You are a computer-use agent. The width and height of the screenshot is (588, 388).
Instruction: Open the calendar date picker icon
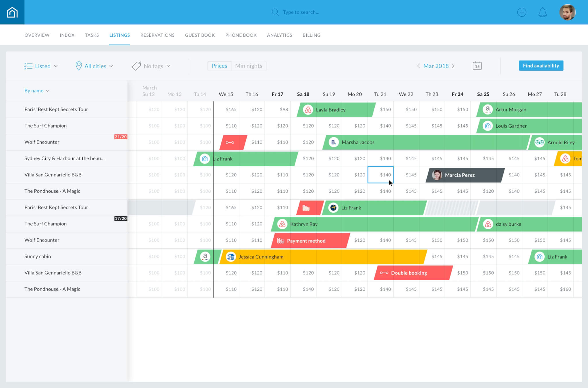(477, 66)
